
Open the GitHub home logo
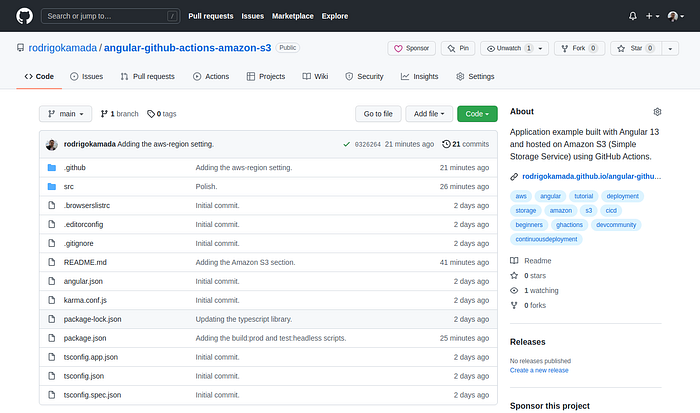25,16
